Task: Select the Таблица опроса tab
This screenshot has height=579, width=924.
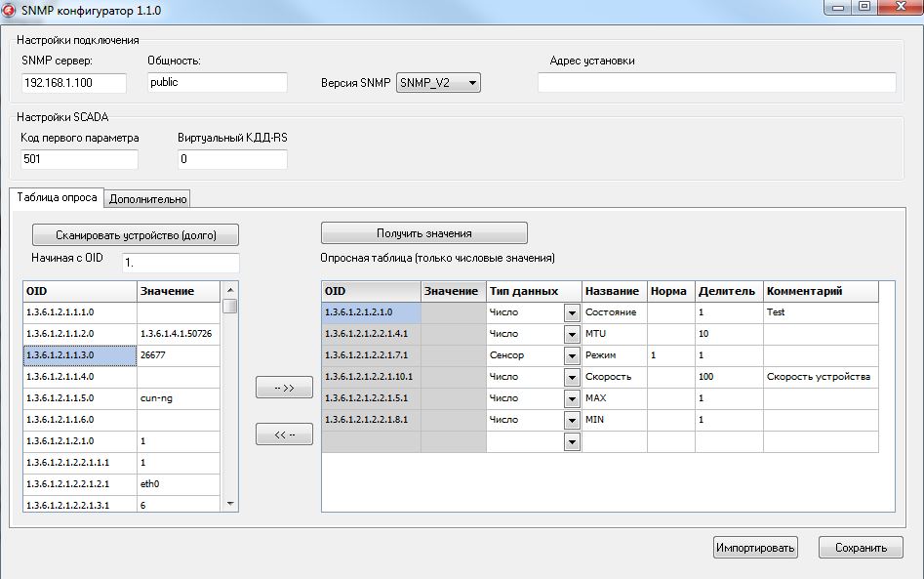Action: (x=57, y=197)
